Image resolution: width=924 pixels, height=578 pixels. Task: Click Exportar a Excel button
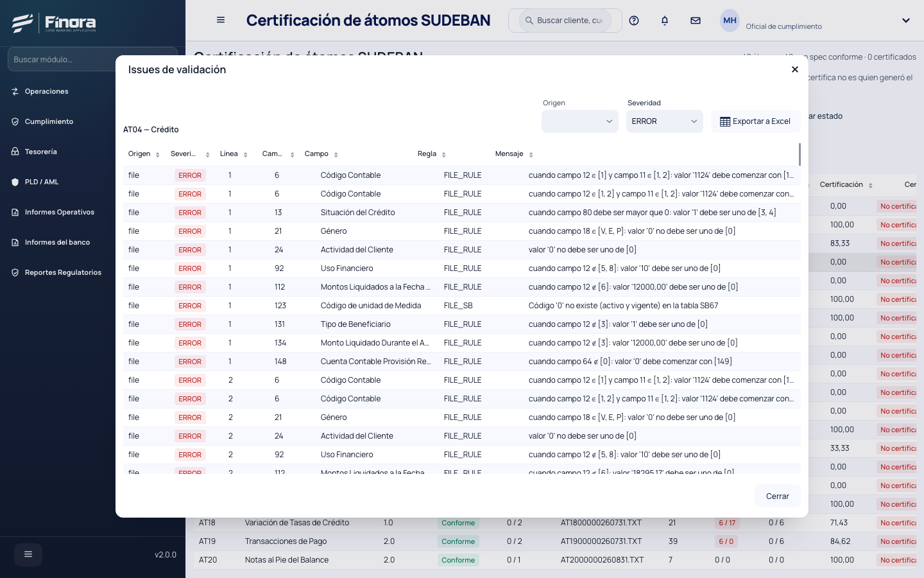[756, 121]
